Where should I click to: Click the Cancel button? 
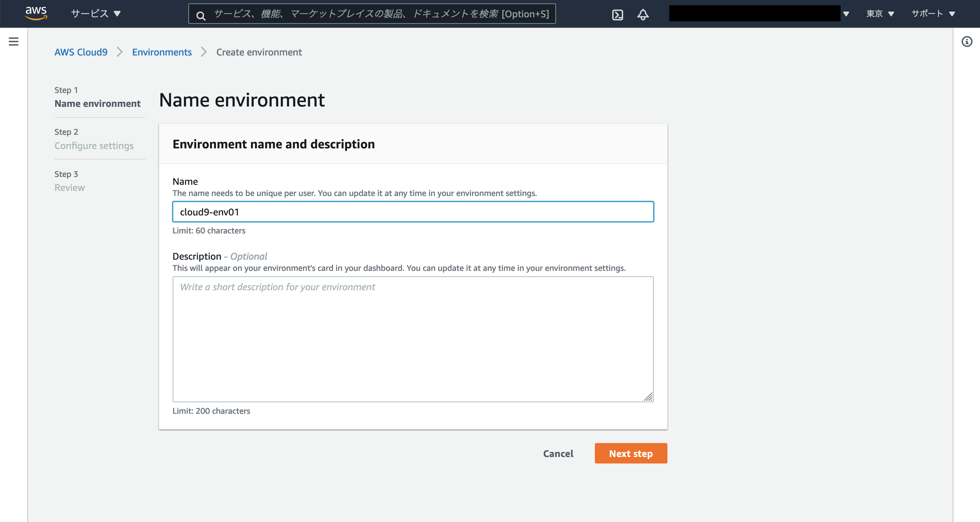(558, 454)
